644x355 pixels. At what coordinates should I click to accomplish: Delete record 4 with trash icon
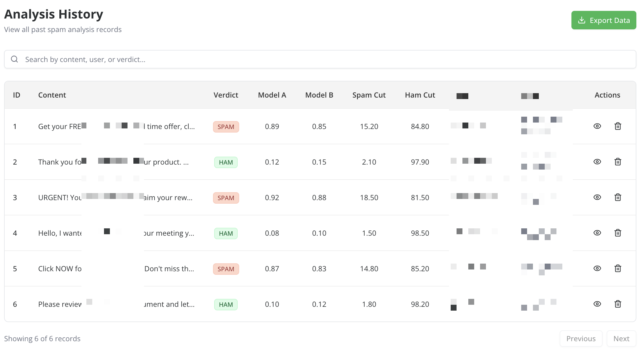(x=618, y=233)
